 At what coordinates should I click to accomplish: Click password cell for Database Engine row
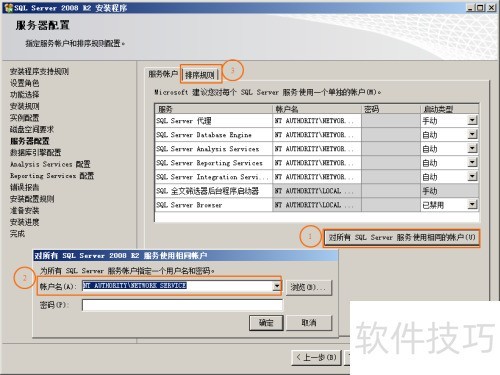coord(391,135)
